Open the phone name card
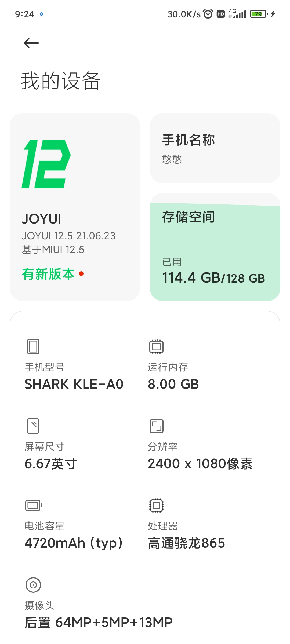Viewport: 290px width, 644px height. pyautogui.click(x=215, y=148)
